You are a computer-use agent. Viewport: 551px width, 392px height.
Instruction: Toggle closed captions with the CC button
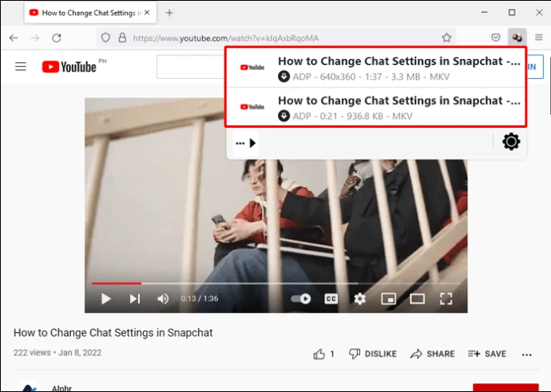(x=331, y=299)
